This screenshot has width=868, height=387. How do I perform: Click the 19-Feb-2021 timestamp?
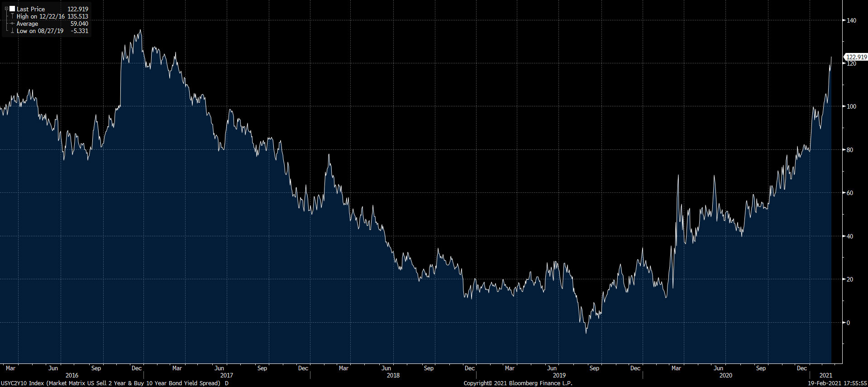coord(837,383)
